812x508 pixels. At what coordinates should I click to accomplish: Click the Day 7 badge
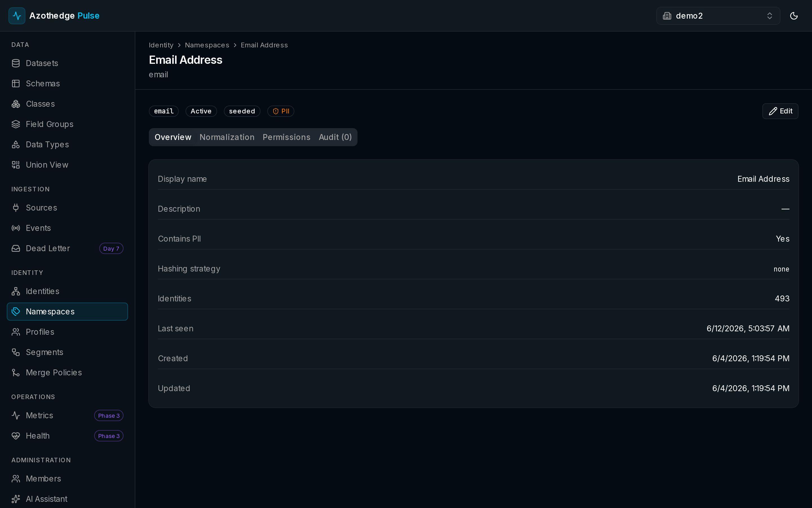[111, 249]
